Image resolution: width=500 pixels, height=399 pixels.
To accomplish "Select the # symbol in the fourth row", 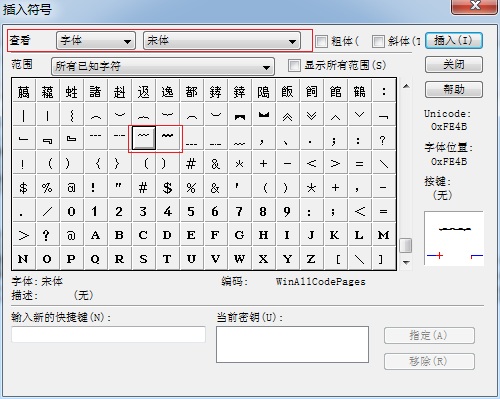I will (191, 163).
